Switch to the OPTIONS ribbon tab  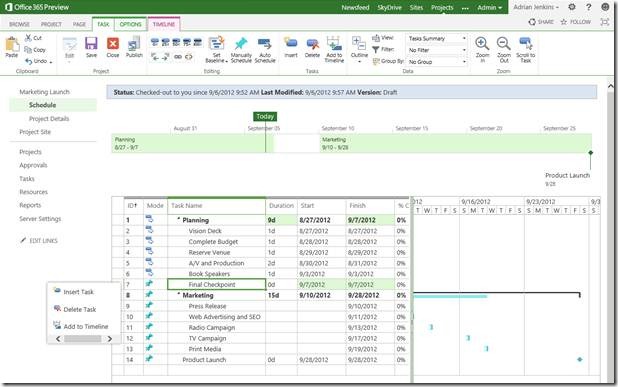130,24
